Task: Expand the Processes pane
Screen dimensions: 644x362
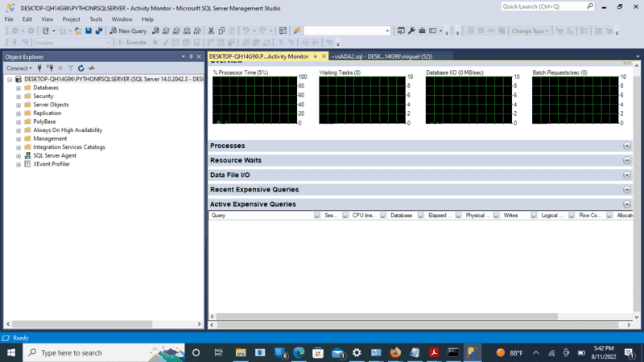Action: tap(626, 146)
